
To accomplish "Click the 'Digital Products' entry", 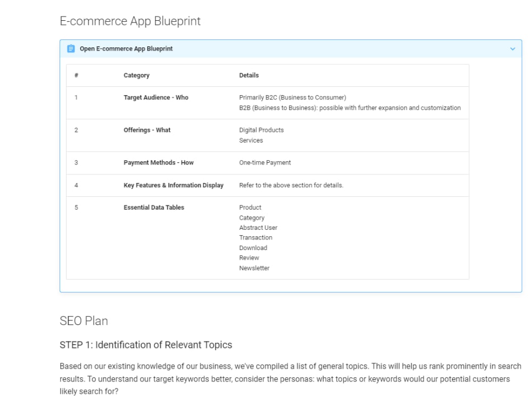I will [261, 130].
